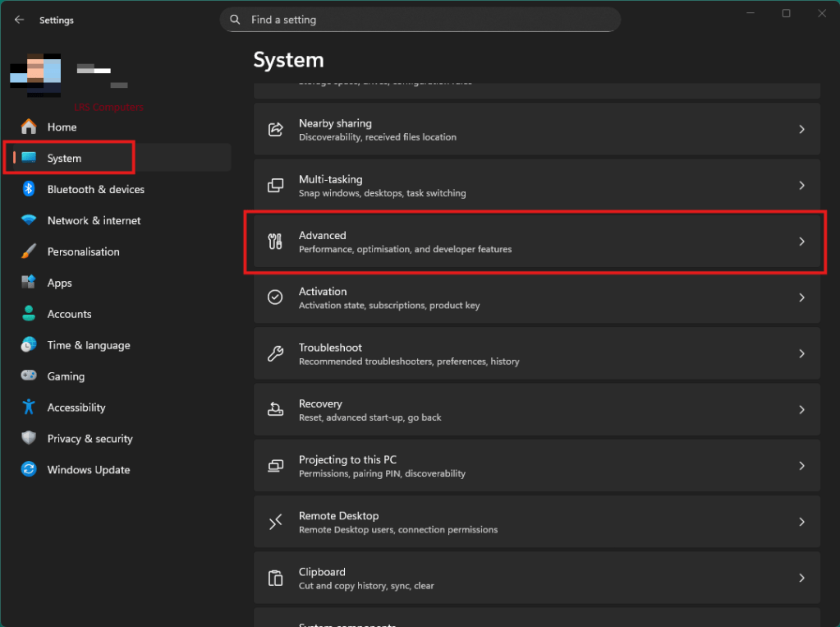The image size is (840, 627).
Task: Click the Clipboard icon
Action: pyautogui.click(x=276, y=579)
